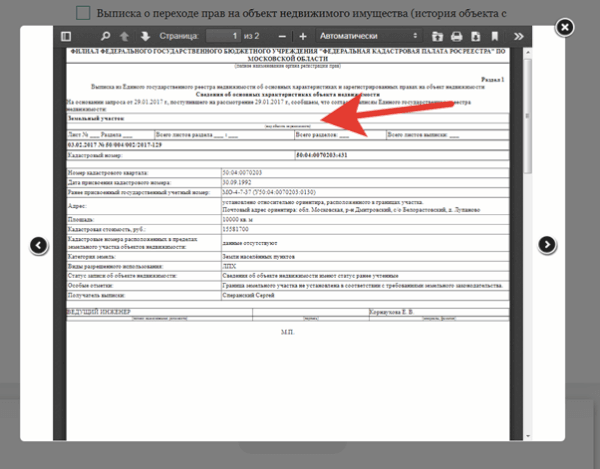Click scrollbar down arrow in viewer
This screenshot has height=469, width=600.
(x=528, y=436)
